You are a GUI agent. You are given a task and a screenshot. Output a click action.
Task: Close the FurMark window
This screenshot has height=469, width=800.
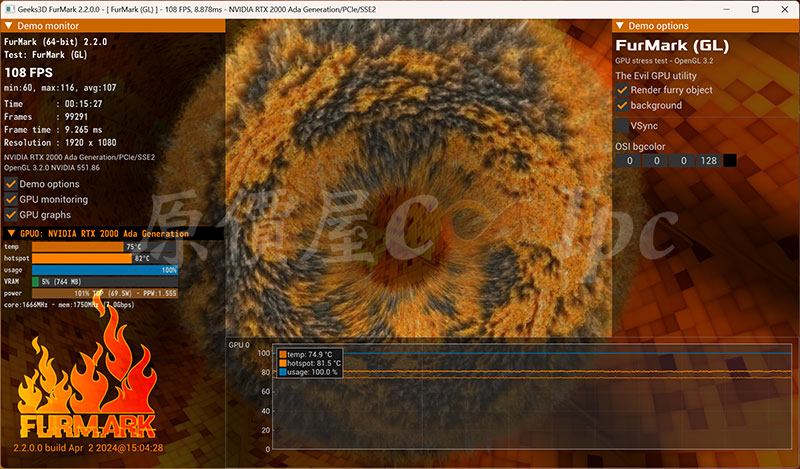pos(785,9)
